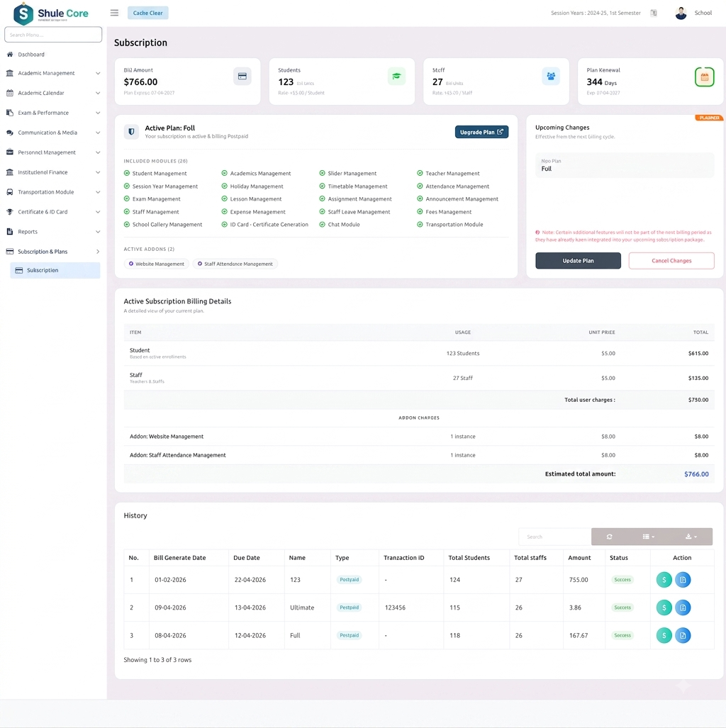Open blue receipt icon for 01-02-2026 bill
726x728 pixels.
point(683,580)
